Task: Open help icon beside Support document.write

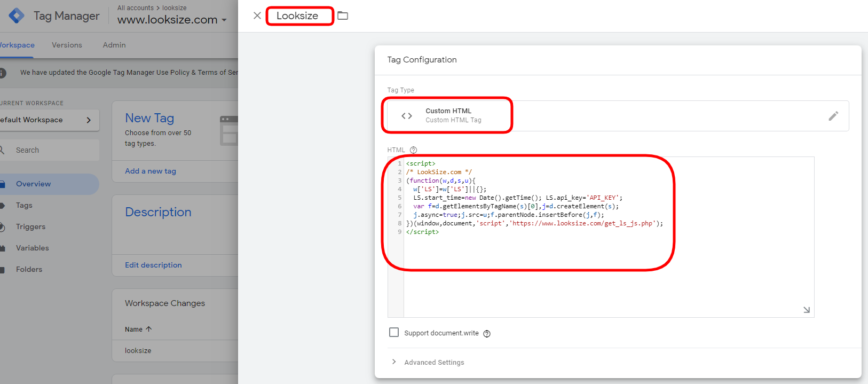Action: pos(487,333)
